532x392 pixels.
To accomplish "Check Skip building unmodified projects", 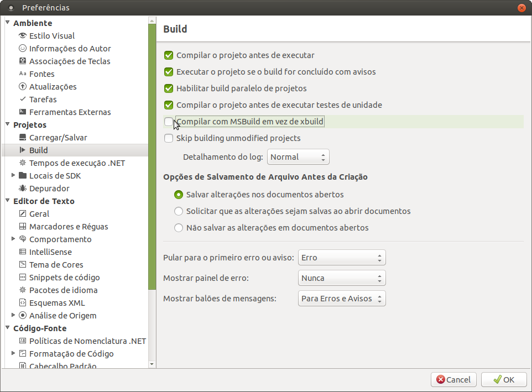I will [x=169, y=138].
